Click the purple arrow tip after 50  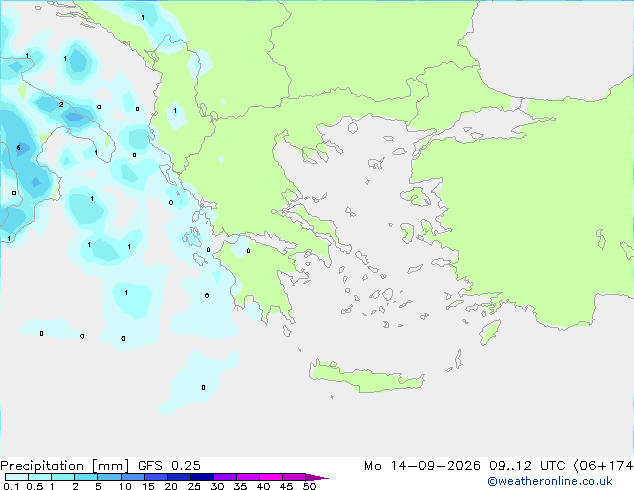317,477
